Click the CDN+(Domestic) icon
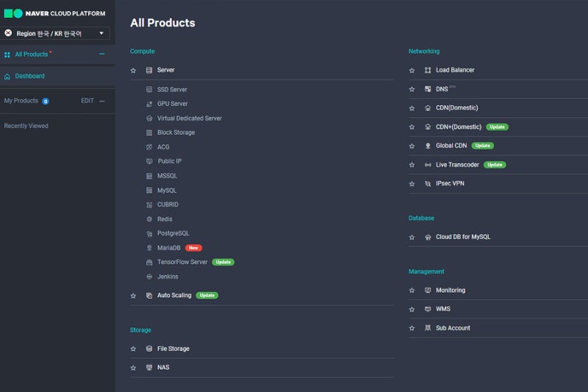 [x=428, y=126]
